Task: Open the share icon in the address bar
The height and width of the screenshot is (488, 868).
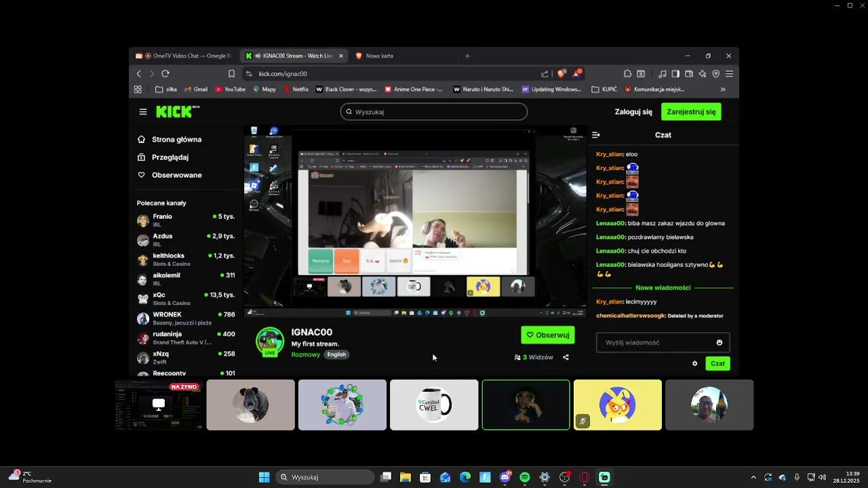Action: (x=545, y=74)
